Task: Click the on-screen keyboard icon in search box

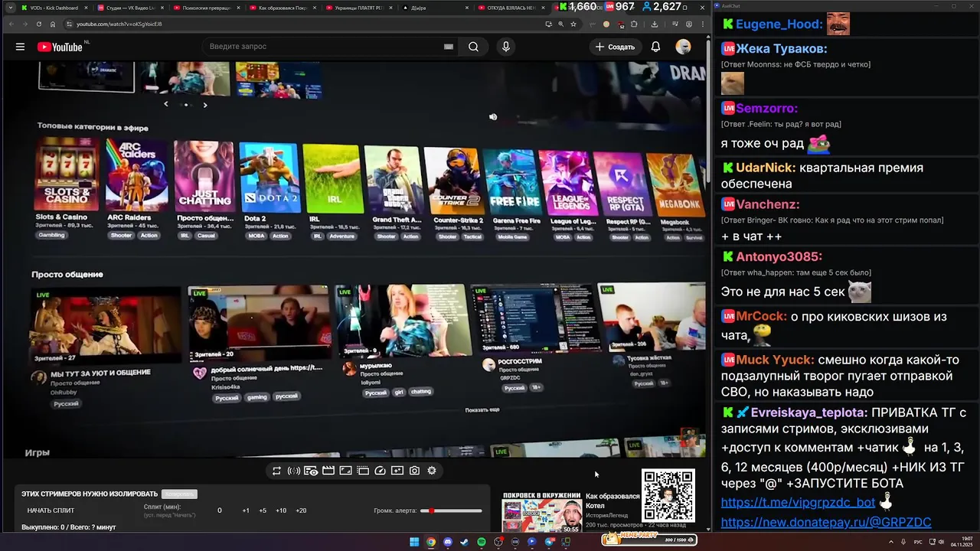Action: pyautogui.click(x=449, y=47)
